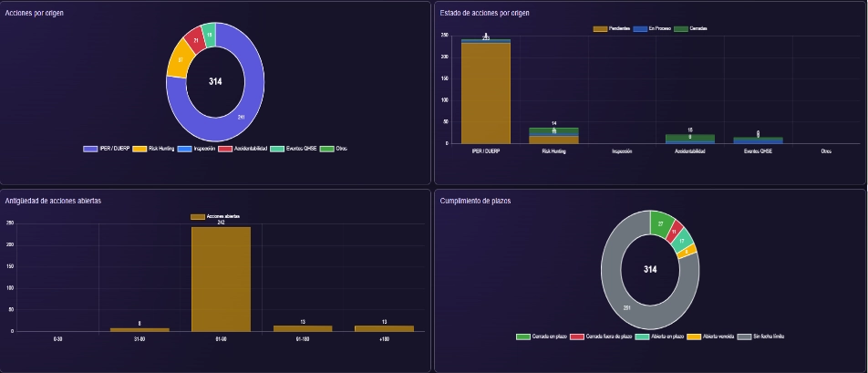This screenshot has height=373, width=868.
Task: Click the Inspección x-axis label in Estado chart
Action: [x=622, y=151]
